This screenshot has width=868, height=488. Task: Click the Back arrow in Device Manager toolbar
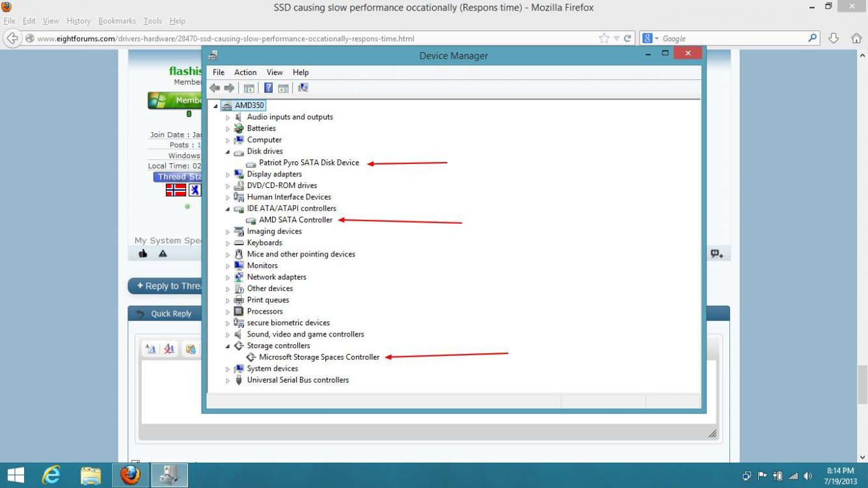(x=215, y=88)
